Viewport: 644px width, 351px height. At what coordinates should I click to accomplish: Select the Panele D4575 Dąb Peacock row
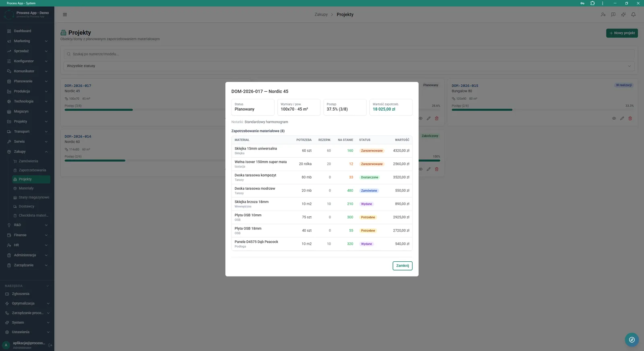click(x=322, y=244)
